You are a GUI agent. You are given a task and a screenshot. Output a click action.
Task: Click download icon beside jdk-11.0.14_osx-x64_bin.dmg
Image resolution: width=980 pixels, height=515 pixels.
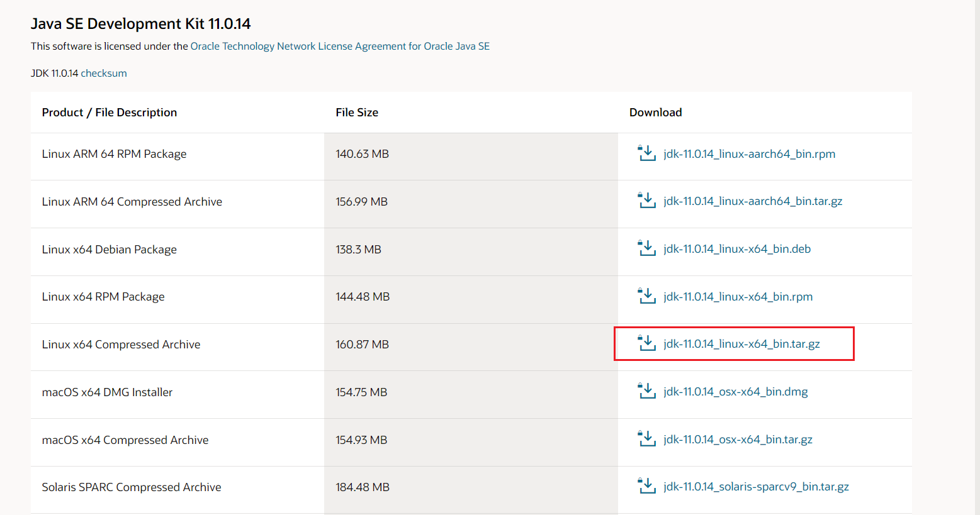[646, 391]
